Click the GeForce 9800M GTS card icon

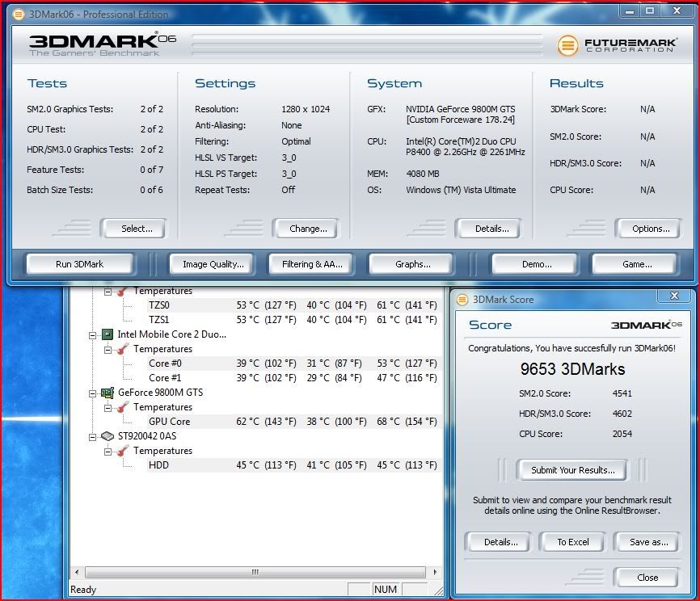pos(108,393)
